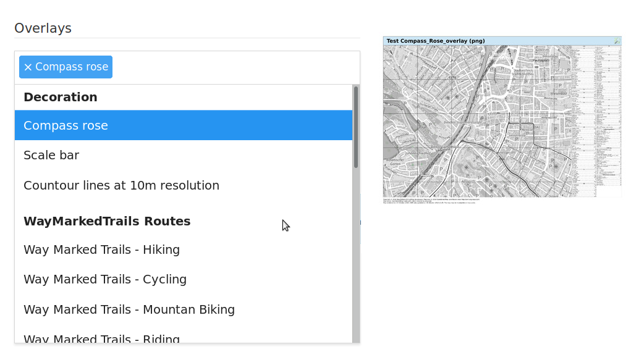Click the Decoration group header
Viewport: 644px width, 352px height.
click(61, 97)
